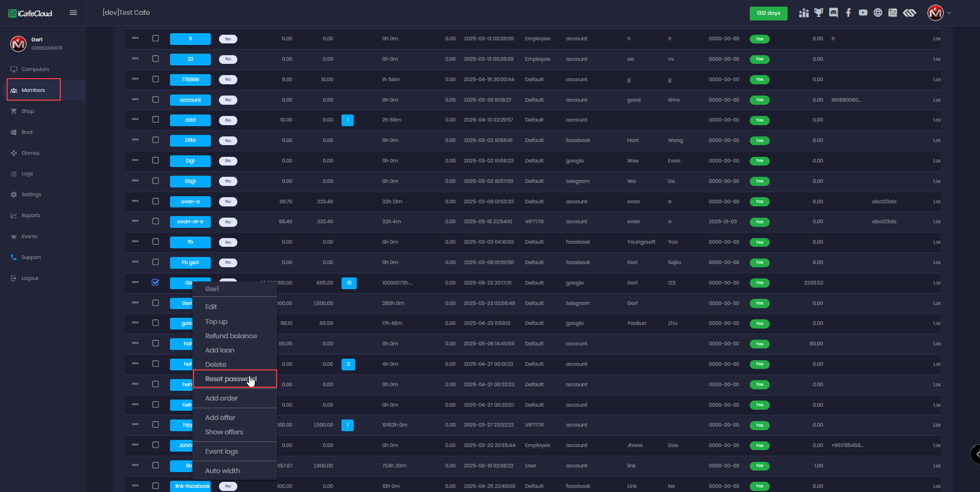Click the green Yes badge for Dfb1
This screenshot has height=492, width=980.
(759, 140)
